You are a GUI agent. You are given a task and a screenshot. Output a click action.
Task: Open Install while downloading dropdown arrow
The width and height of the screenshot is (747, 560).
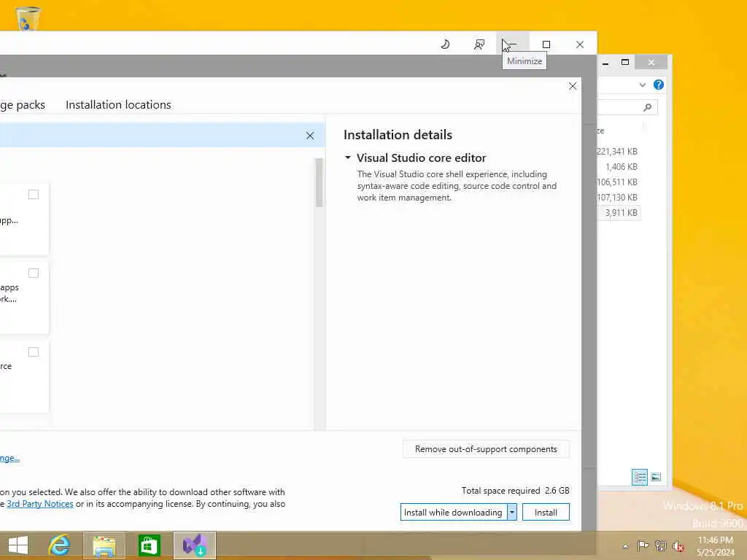pos(512,513)
